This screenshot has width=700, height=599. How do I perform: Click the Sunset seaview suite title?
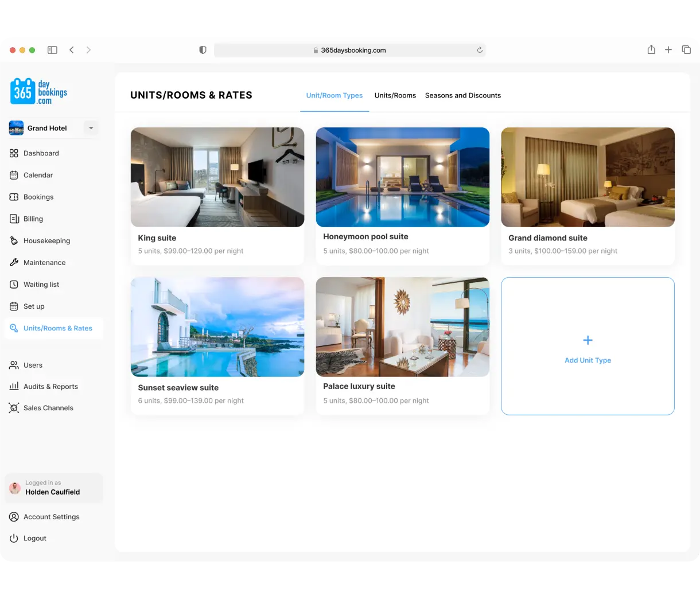(178, 388)
